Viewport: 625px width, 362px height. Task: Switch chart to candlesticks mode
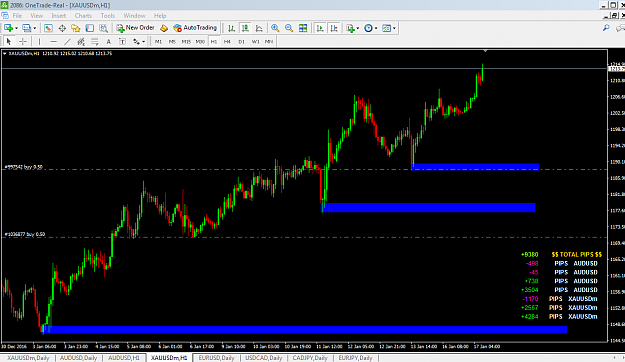(245, 28)
